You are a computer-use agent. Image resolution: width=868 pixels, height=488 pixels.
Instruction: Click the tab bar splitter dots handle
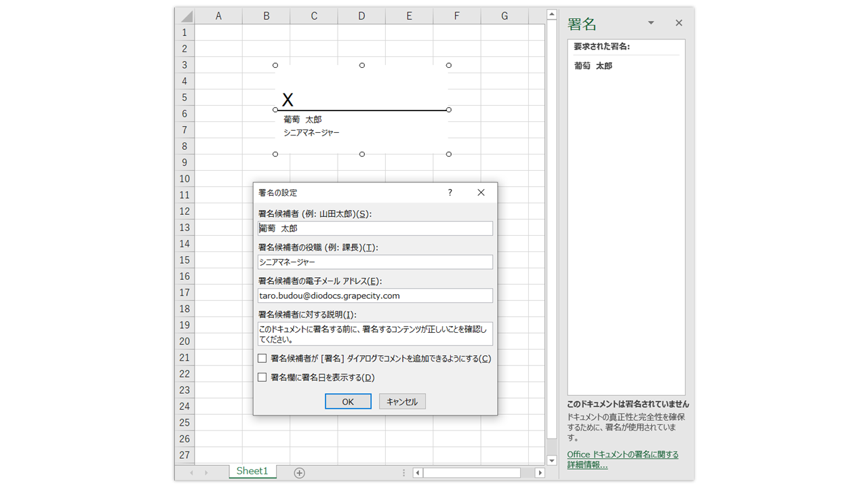coord(404,472)
